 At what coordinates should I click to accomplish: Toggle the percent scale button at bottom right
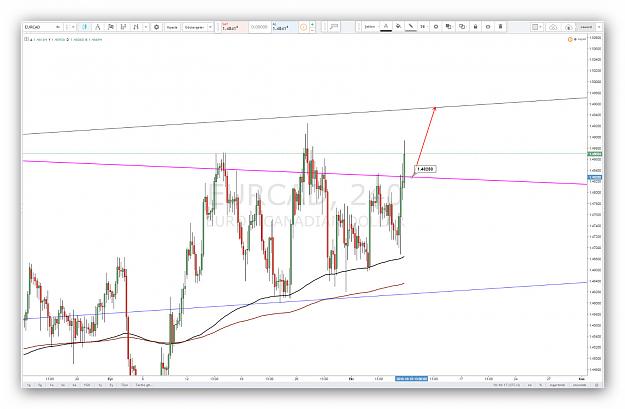point(540,385)
